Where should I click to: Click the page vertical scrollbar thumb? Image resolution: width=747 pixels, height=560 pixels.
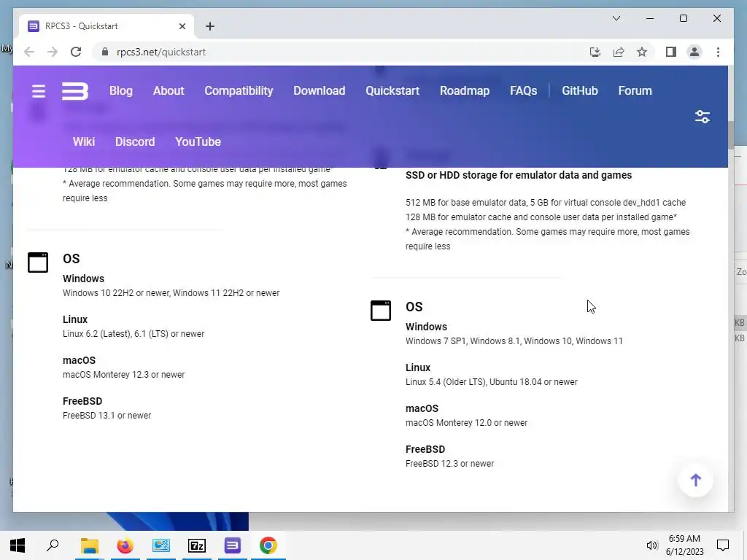(x=731, y=135)
